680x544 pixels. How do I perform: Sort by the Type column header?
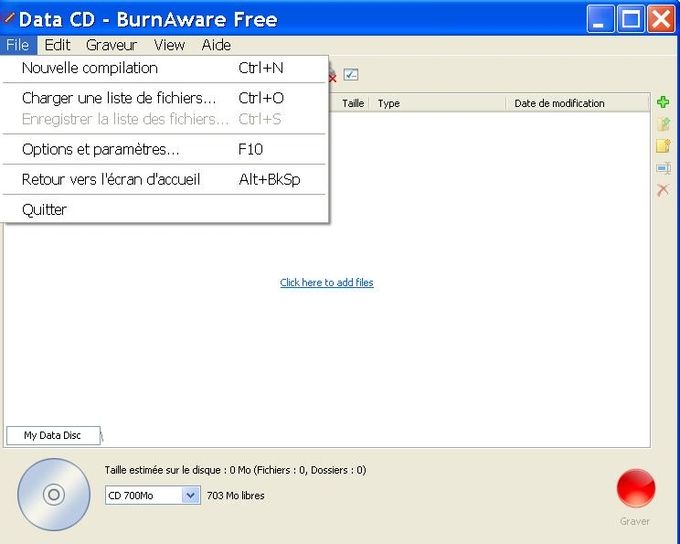tap(437, 103)
